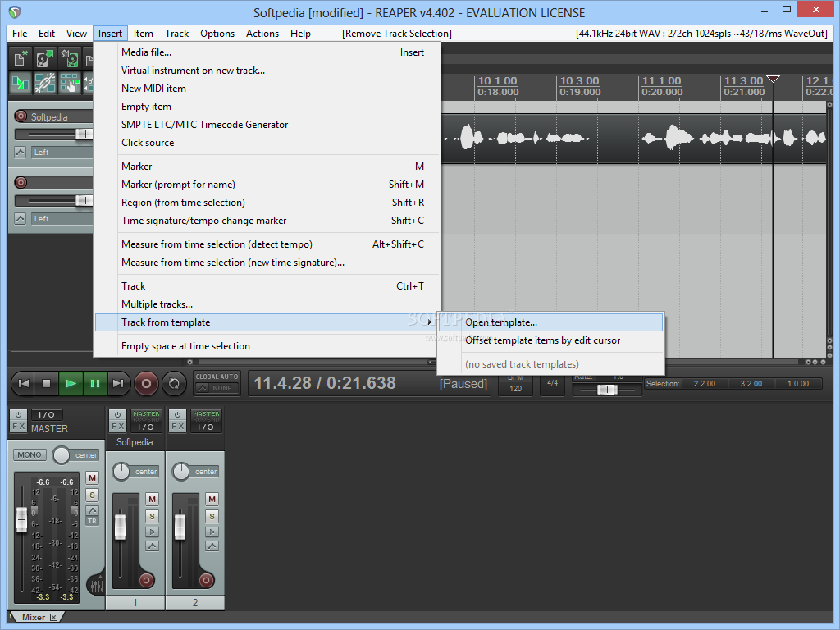The width and height of the screenshot is (840, 630).
Task: Choose Media file... from Insert menu
Action: (267, 52)
